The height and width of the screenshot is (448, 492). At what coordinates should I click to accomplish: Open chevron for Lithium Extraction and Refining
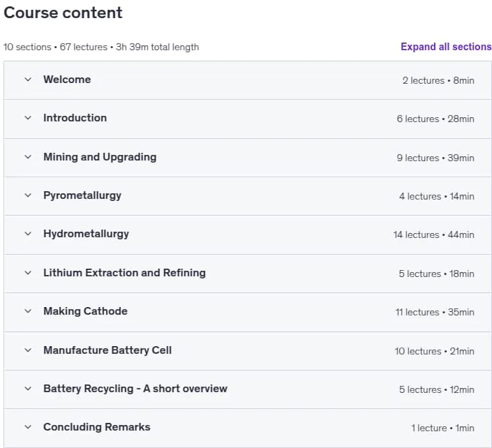point(28,273)
